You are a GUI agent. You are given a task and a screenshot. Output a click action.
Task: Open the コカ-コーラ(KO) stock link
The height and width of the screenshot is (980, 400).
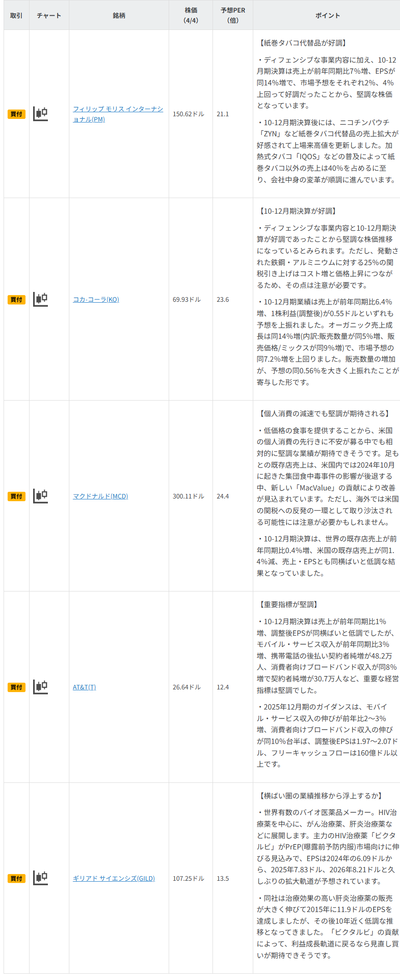coord(96,300)
